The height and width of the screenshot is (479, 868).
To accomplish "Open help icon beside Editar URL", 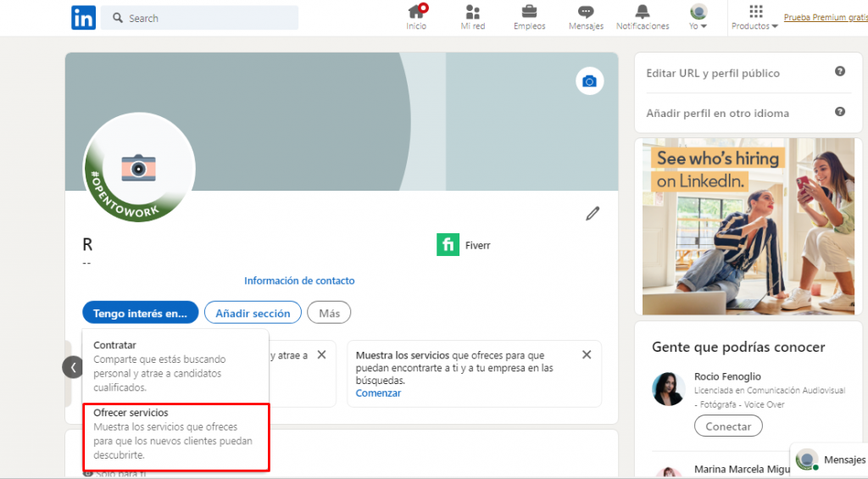I will tap(840, 72).
